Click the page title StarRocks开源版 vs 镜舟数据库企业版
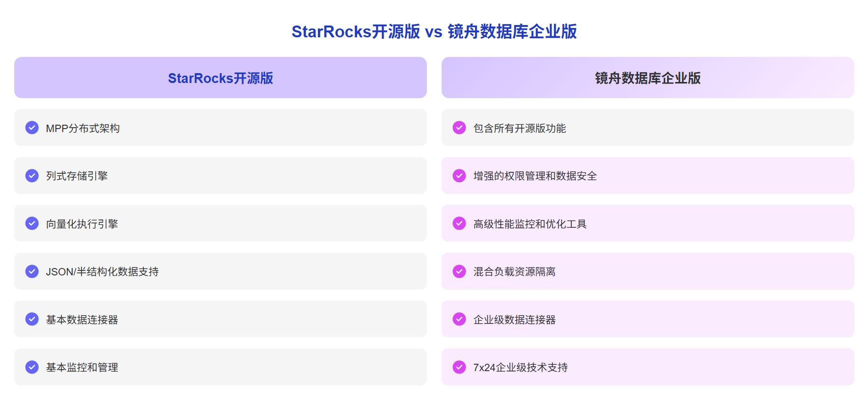 coord(434,32)
